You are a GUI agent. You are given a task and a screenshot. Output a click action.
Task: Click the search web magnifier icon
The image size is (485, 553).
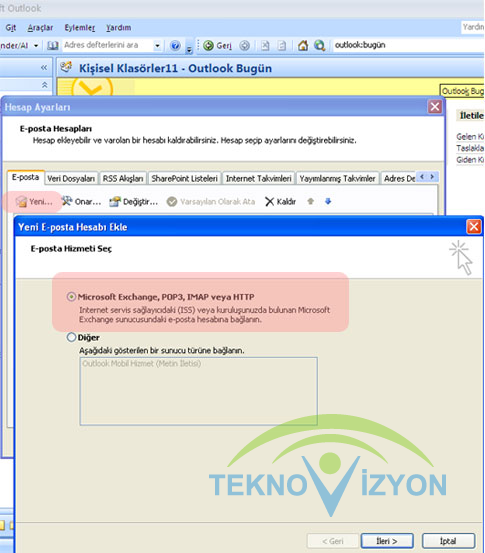[x=320, y=45]
